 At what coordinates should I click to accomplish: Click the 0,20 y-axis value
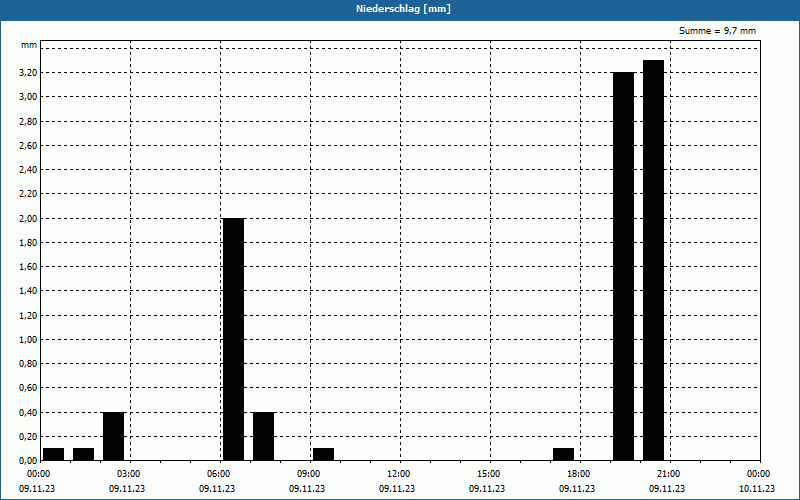tap(28, 436)
